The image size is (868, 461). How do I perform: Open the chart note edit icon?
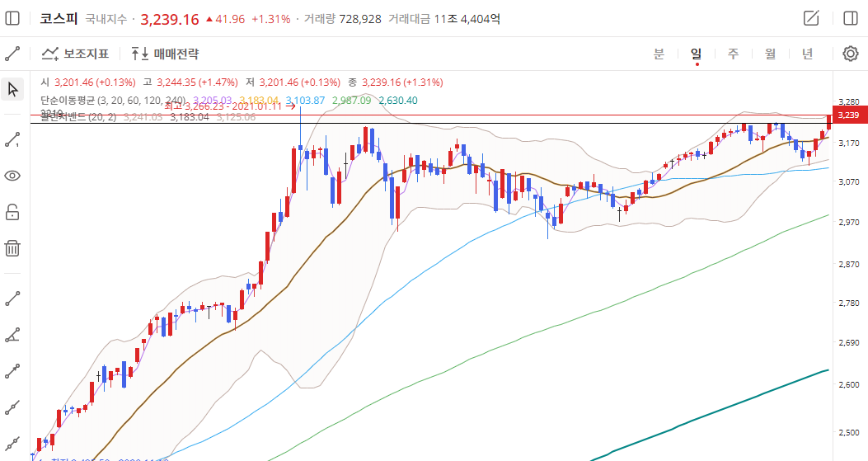(x=811, y=18)
